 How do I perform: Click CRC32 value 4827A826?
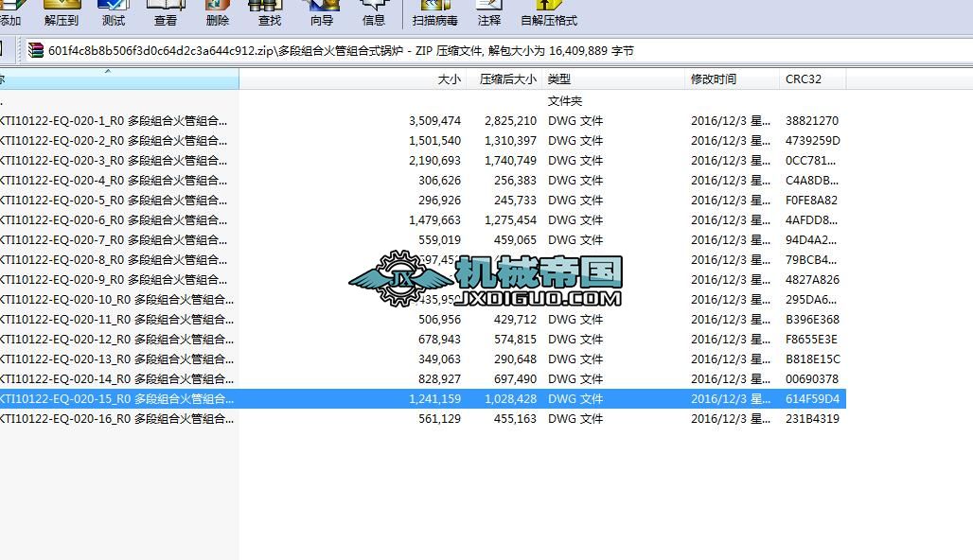pyautogui.click(x=812, y=279)
